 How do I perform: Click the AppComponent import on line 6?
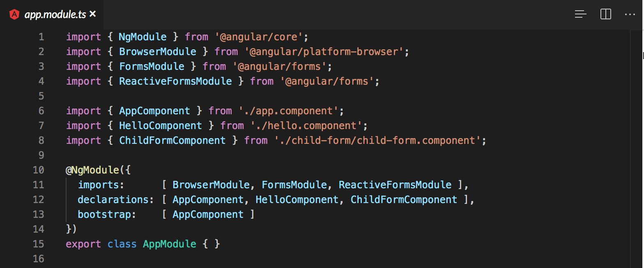click(154, 111)
